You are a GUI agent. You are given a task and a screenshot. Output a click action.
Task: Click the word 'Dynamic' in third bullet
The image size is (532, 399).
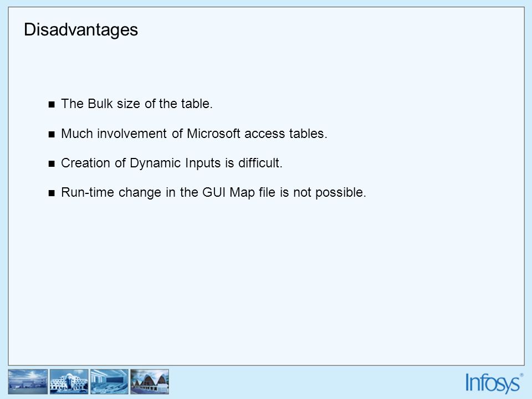pos(155,163)
